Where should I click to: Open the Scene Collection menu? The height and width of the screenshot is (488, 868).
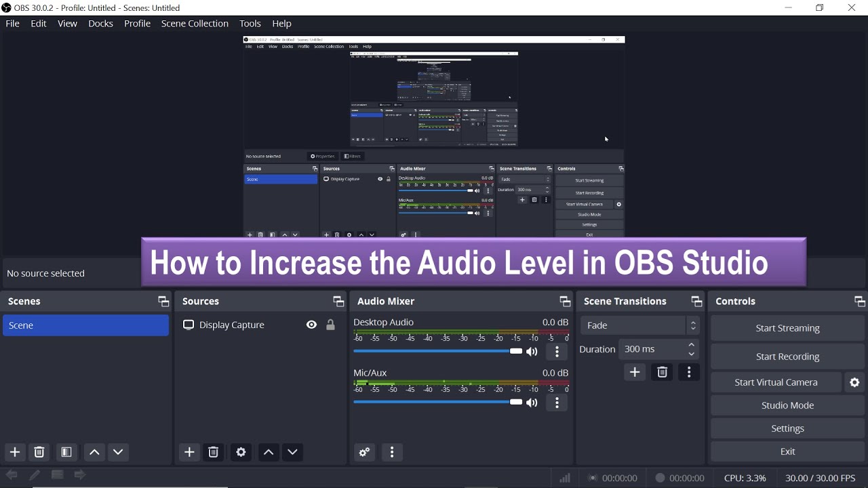(195, 24)
